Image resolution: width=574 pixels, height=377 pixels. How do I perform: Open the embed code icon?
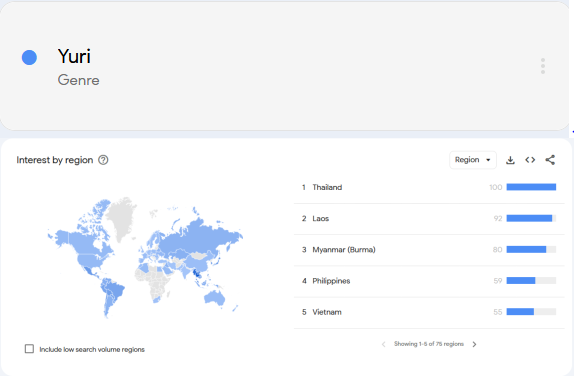coord(530,160)
